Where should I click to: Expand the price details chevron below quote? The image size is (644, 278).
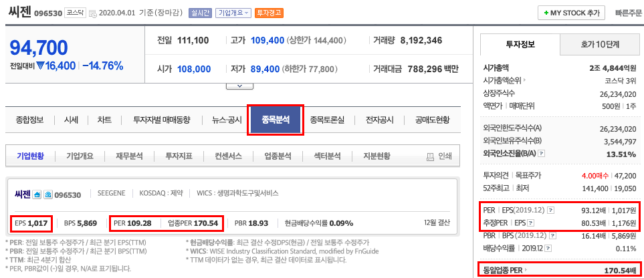pos(240,86)
